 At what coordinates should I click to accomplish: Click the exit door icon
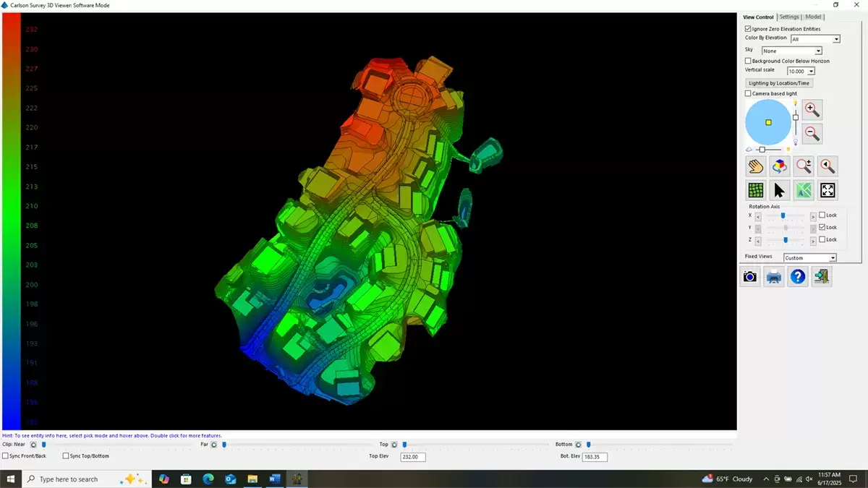point(822,276)
